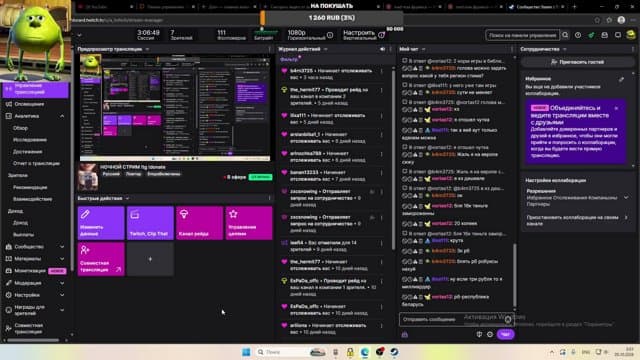This screenshot has width=640, height=360.
Task: Click the 1080p quality info icon
Action: [330, 36]
